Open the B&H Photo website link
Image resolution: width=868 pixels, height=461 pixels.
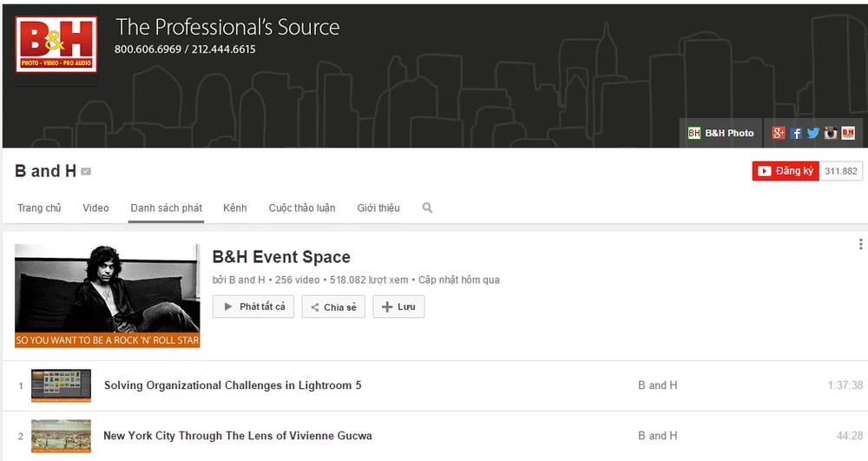click(720, 133)
